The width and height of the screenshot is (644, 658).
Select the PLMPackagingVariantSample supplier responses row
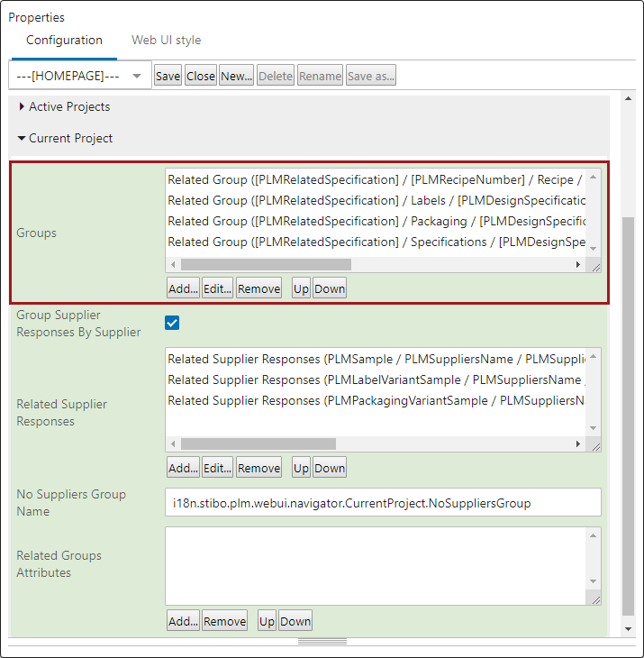pyautogui.click(x=376, y=400)
